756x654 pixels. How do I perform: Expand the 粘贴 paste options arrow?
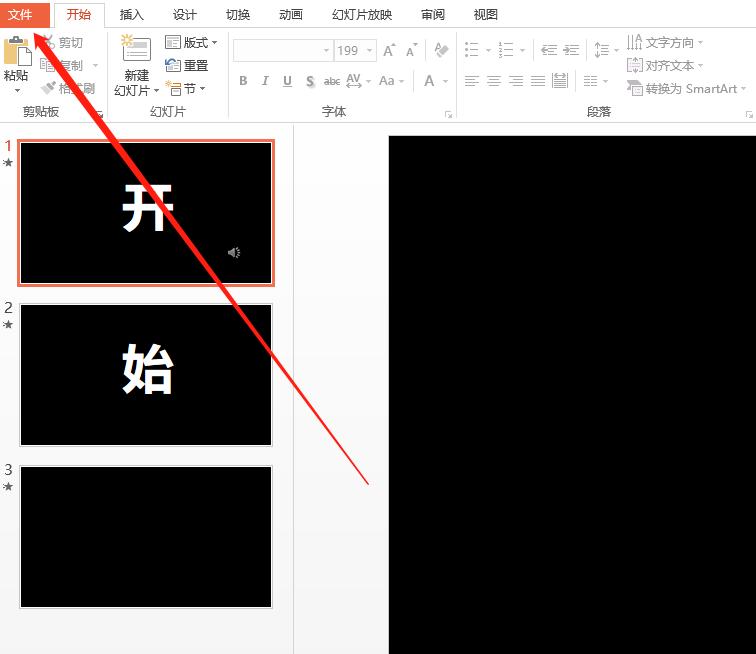[17, 90]
